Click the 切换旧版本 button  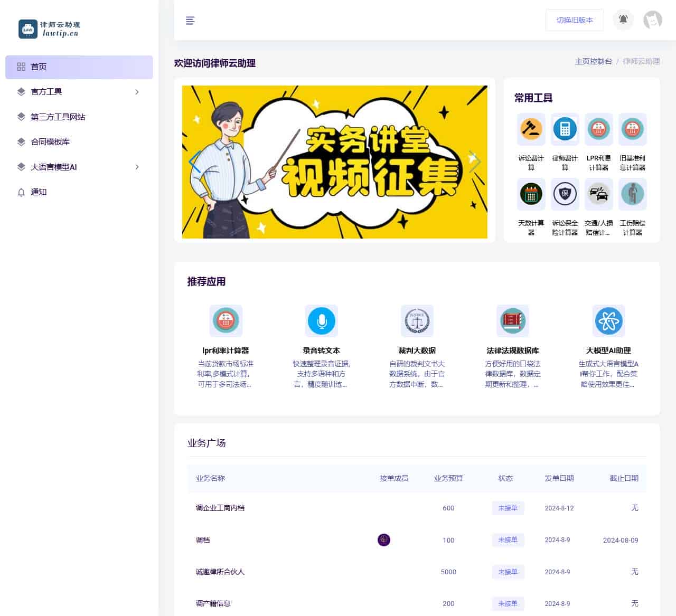tap(575, 20)
